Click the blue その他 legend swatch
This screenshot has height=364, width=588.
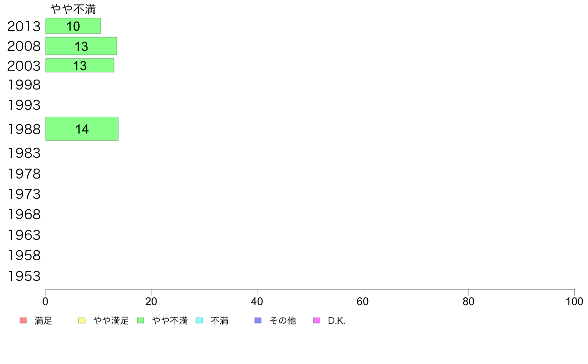[258, 320]
